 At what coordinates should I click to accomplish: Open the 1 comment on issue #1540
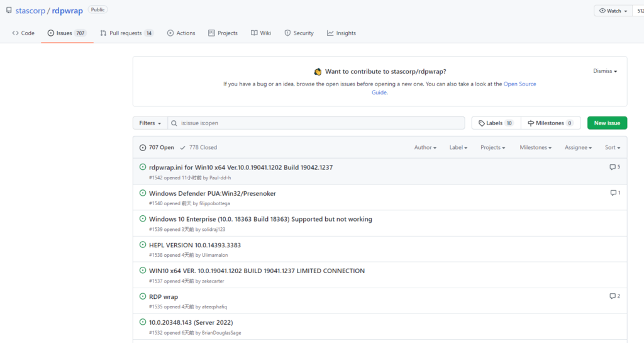(615, 193)
